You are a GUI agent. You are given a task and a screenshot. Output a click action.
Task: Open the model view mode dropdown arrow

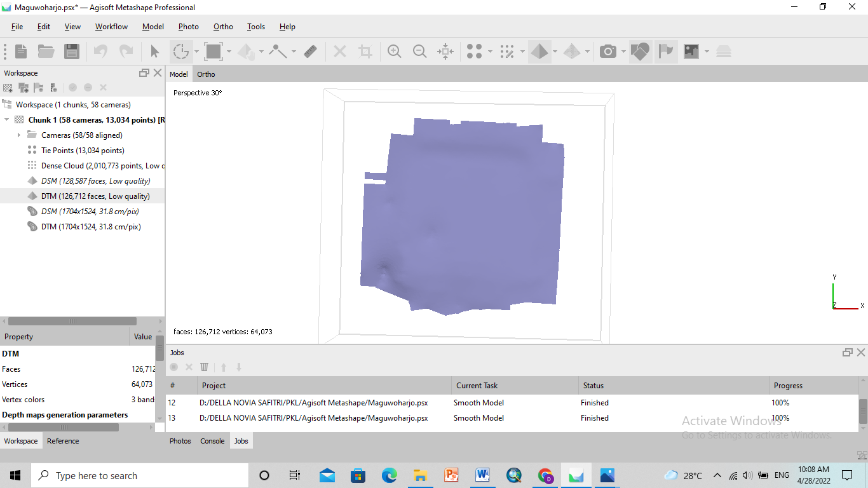pos(555,51)
